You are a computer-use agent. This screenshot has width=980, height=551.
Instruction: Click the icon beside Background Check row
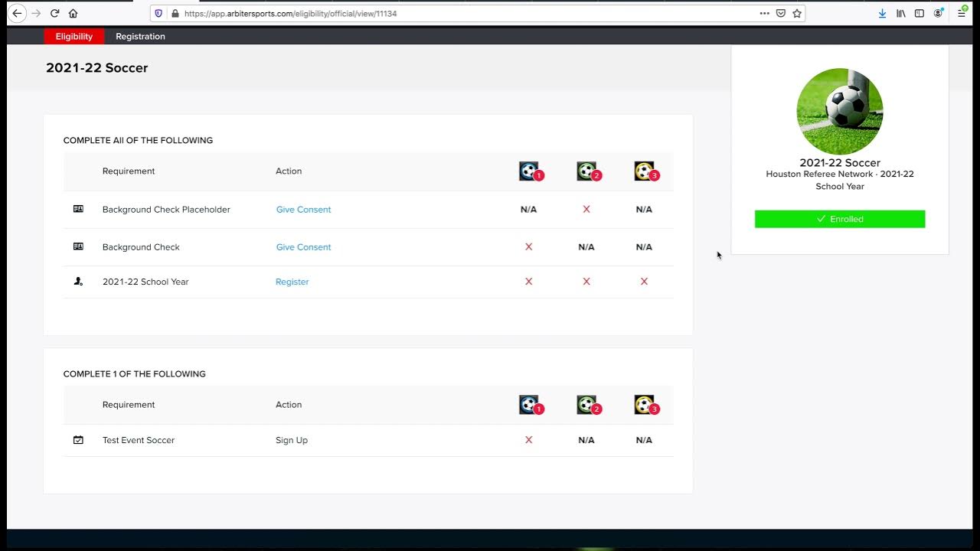click(78, 246)
